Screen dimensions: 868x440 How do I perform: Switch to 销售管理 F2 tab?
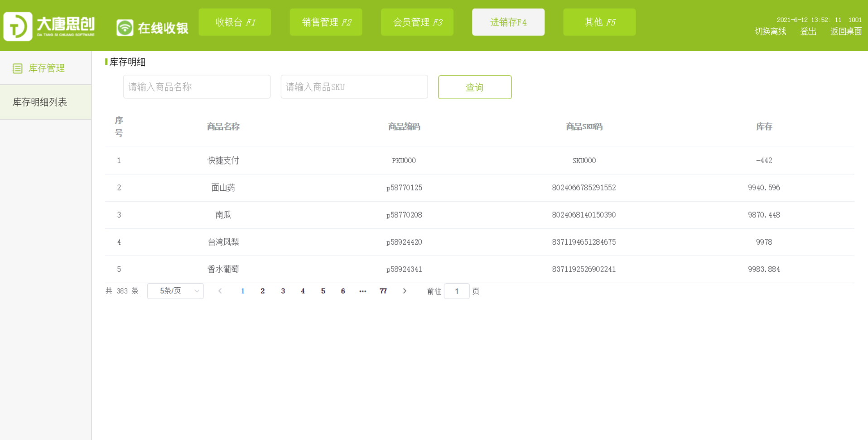[326, 22]
